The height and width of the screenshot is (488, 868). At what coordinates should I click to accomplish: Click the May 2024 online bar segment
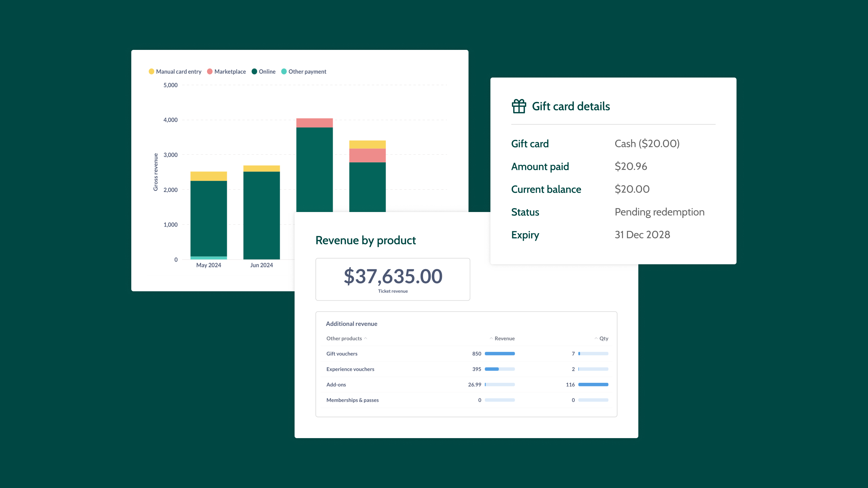[x=209, y=219]
